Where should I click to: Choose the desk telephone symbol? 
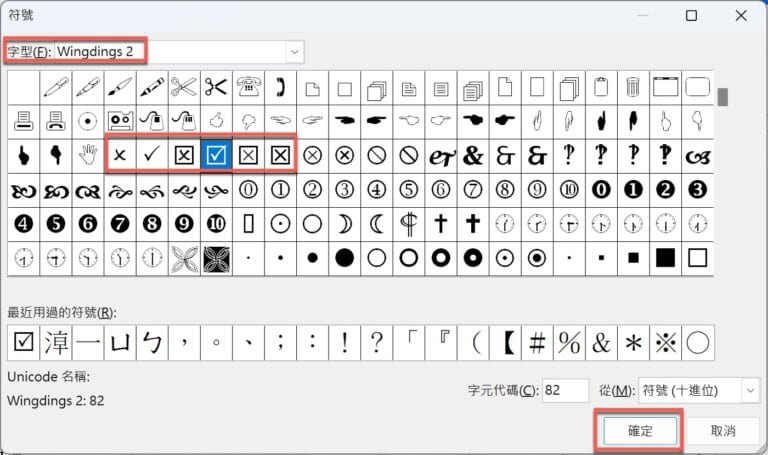pos(248,87)
